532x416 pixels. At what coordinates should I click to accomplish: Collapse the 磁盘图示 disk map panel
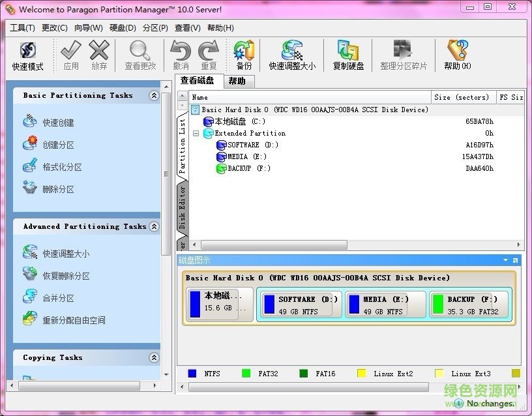[505, 260]
